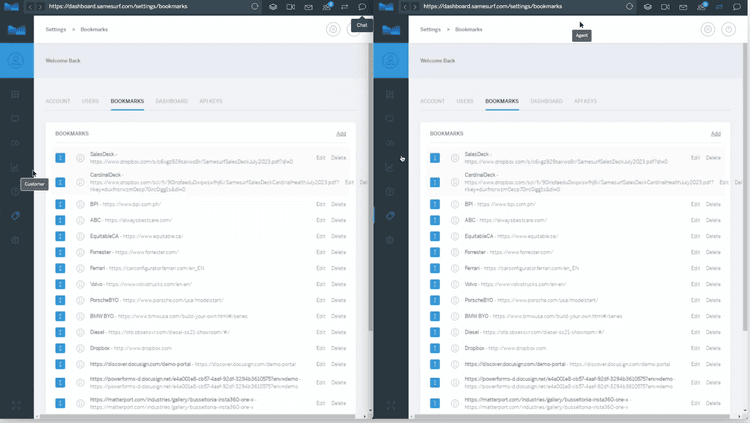
Task: Edit the Volvo bookmark in left window
Action: tap(321, 284)
